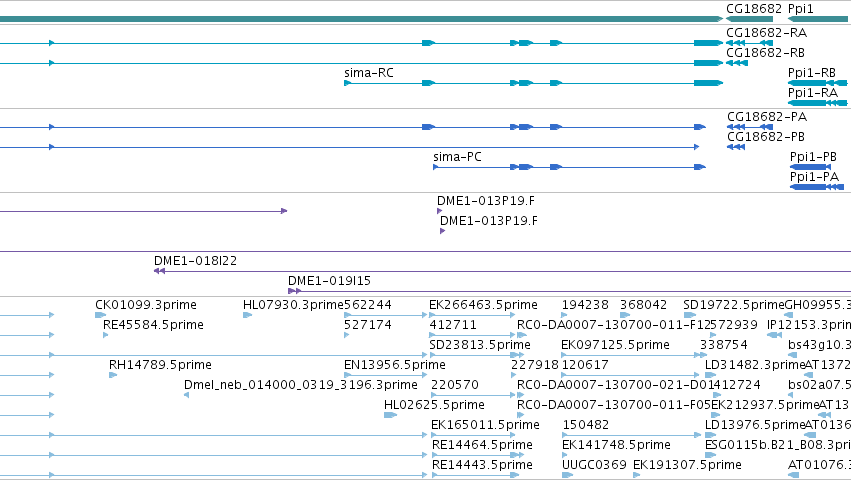The height and width of the screenshot is (480, 851).
Task: Open the RE14464.5prime EST label
Action: [482, 445]
